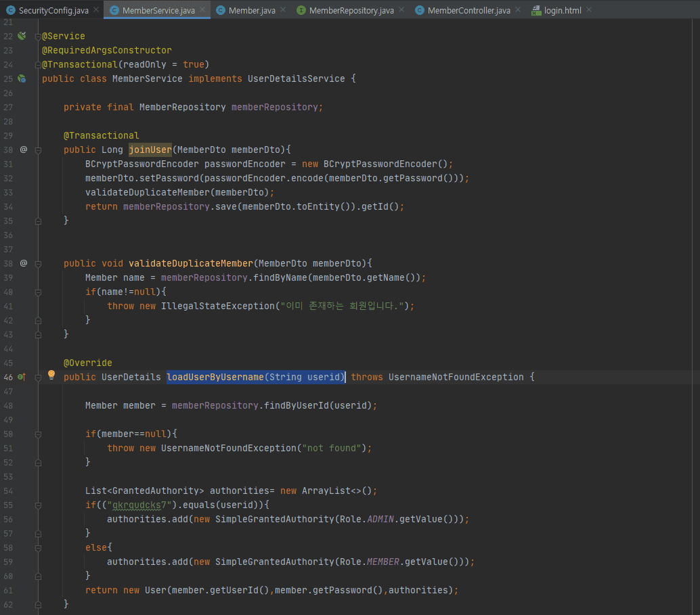Click the @RequiredArgsConstructor annotation

point(107,50)
